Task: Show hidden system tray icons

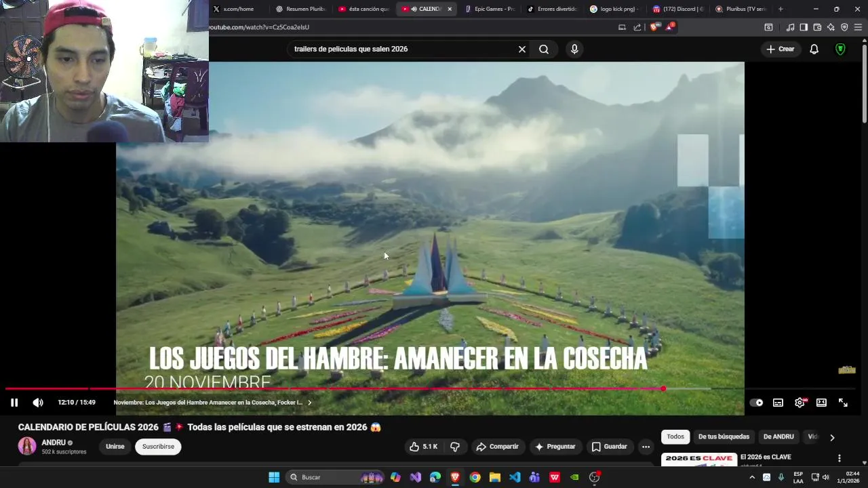Action: coord(752,477)
